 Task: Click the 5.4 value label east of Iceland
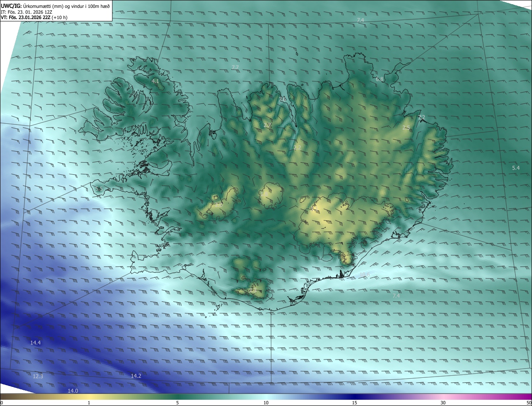click(516, 168)
